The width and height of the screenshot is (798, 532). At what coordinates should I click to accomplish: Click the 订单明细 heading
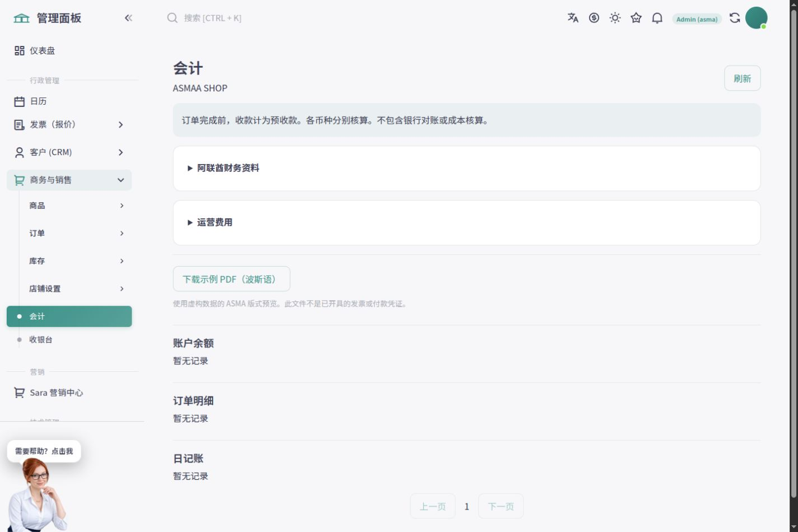pos(193,401)
